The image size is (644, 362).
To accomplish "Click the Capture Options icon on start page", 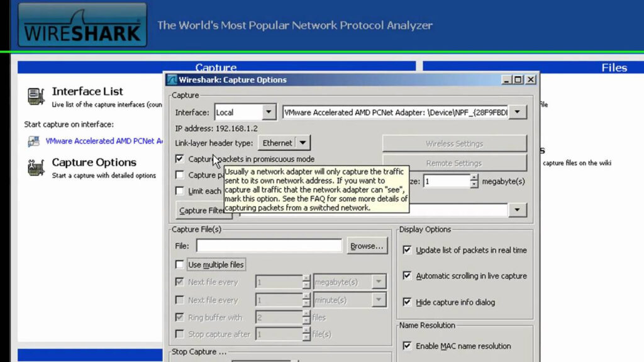I will tap(36, 167).
